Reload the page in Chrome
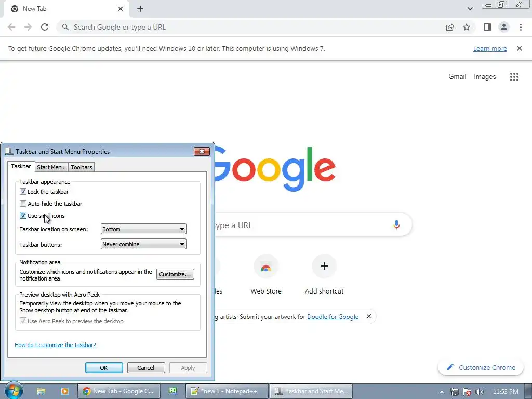This screenshot has height=399, width=532. [45, 27]
